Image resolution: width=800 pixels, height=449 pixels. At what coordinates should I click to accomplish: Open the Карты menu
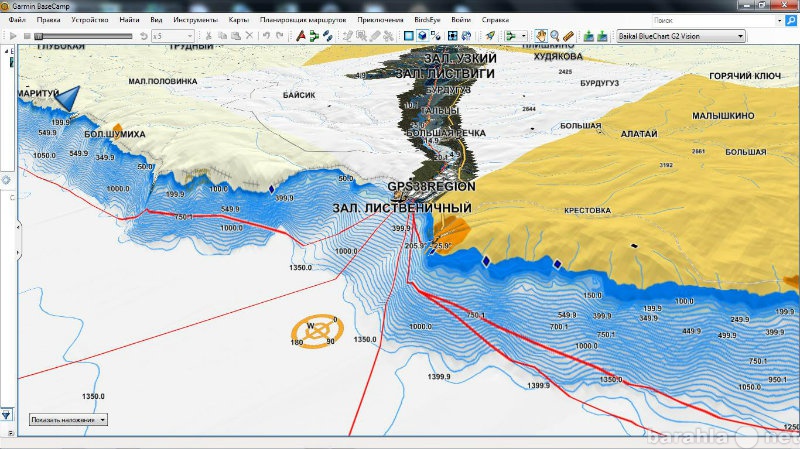click(x=239, y=20)
